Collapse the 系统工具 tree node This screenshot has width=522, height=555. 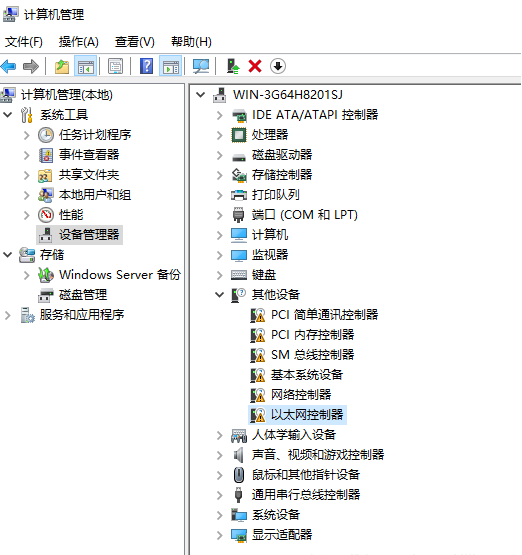point(7,115)
